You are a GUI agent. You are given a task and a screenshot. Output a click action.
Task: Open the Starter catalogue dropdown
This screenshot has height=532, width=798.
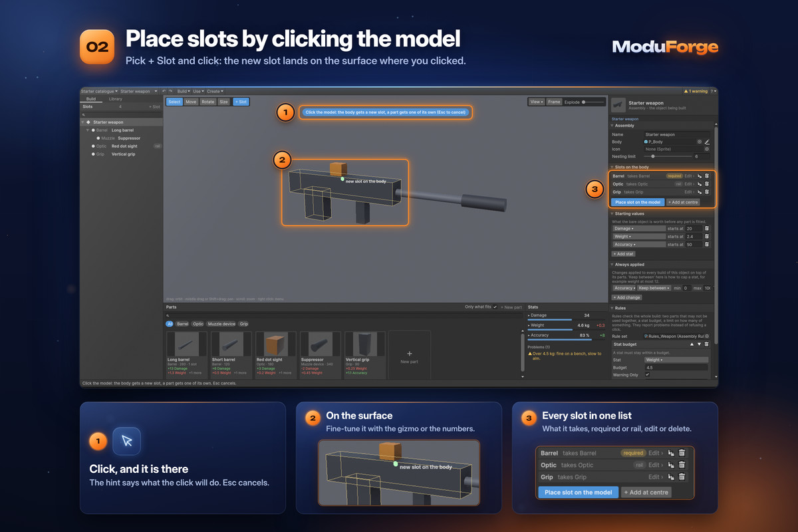click(99, 91)
